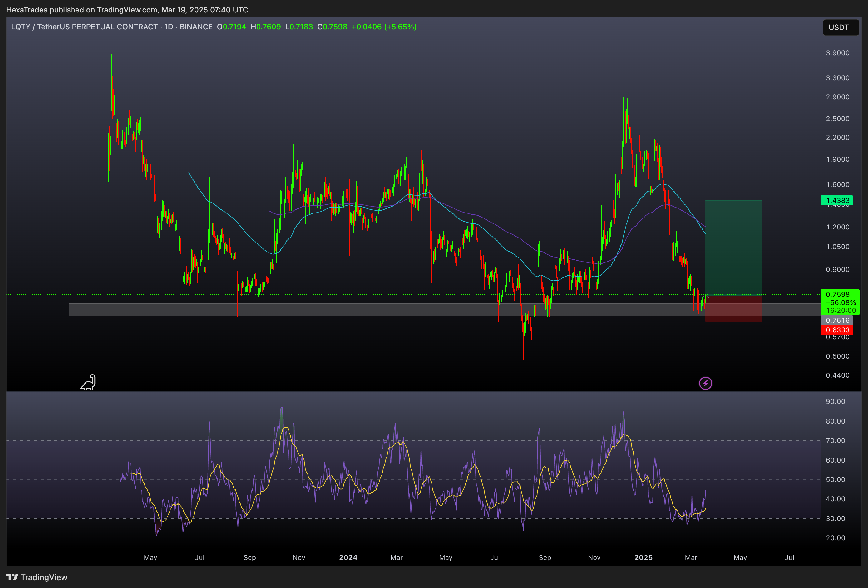The image size is (868, 588).
Task: Click the HexaTrades published on TradingView.com header
Action: pyautogui.click(x=127, y=10)
